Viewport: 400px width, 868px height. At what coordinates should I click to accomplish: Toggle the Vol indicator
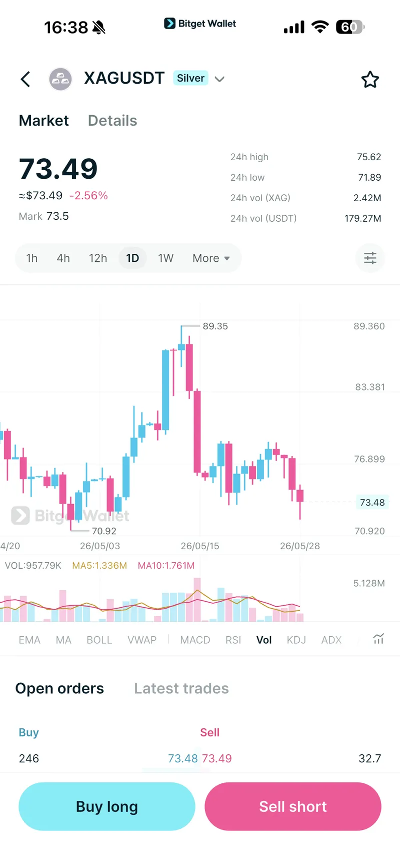coord(264,640)
